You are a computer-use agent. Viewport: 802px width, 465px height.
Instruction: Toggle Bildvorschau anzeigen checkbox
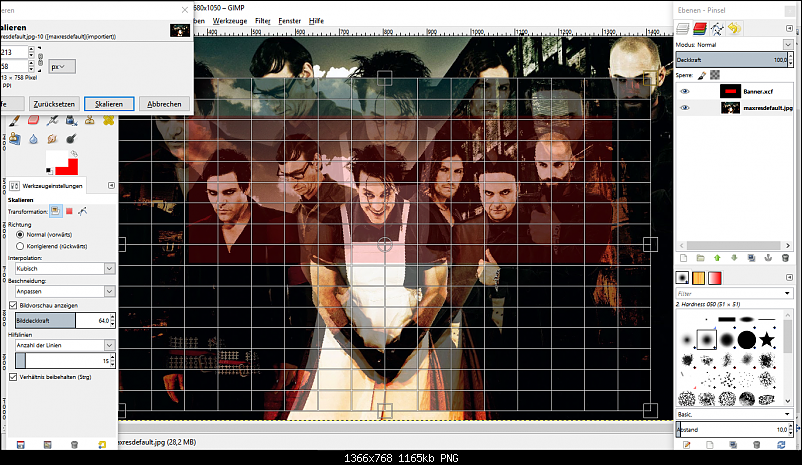13,305
